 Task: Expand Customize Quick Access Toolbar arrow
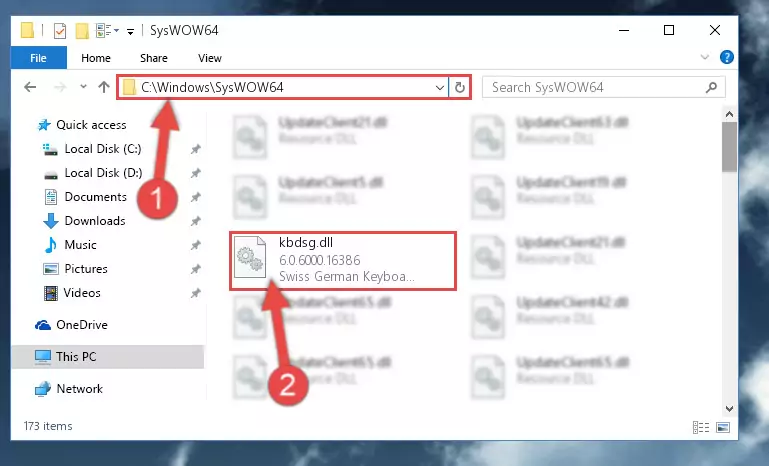pyautogui.click(x=130, y=31)
